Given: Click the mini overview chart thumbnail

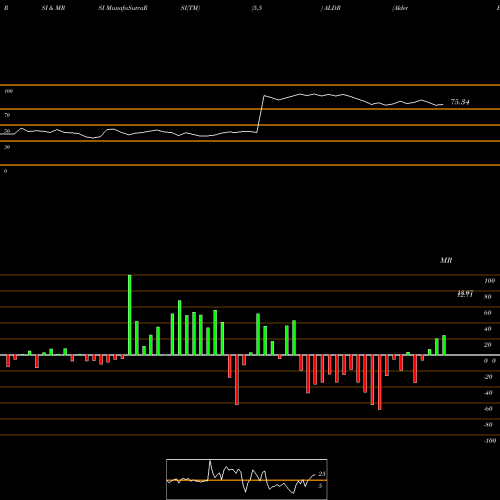Looking at the screenshot, I should [x=247, y=479].
